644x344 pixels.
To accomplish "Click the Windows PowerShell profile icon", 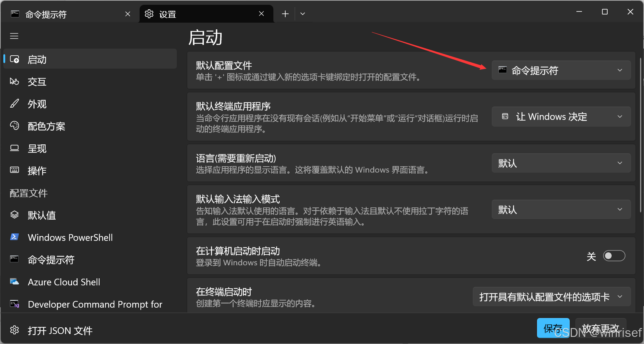I will (14, 237).
